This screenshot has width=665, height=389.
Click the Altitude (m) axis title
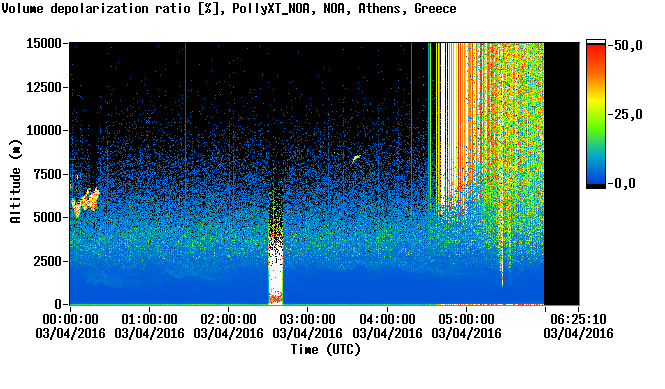point(15,181)
